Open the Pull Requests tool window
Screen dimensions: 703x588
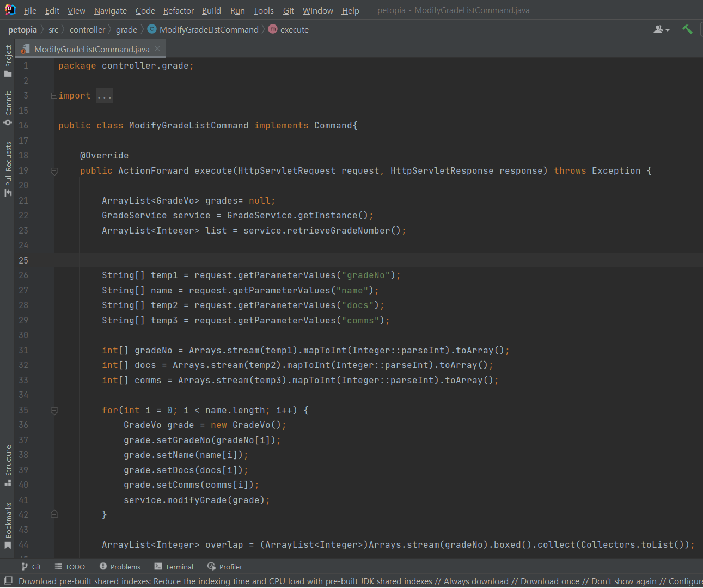click(8, 169)
